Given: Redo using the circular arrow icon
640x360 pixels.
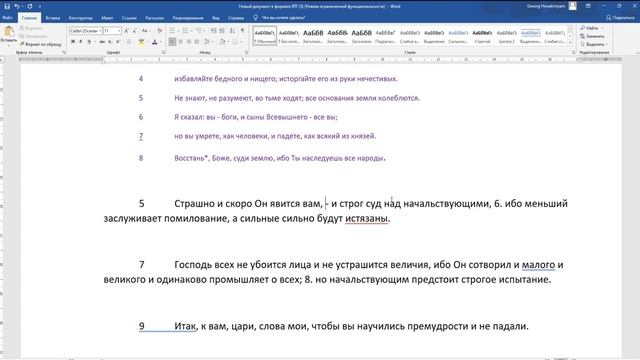Looking at the screenshot, I should (30, 6).
